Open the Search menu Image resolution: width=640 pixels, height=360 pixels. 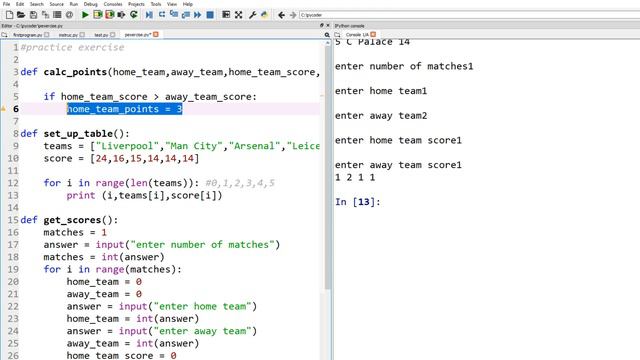[36, 4]
